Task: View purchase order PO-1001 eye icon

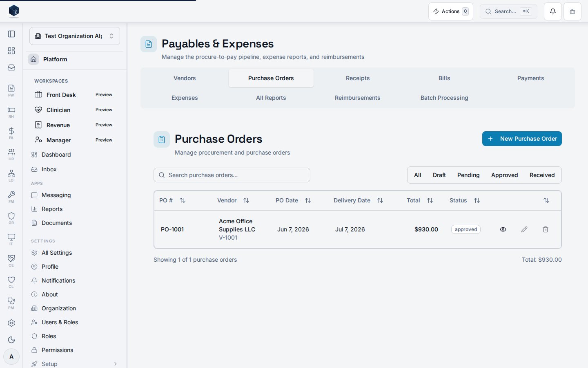Action: click(503, 229)
